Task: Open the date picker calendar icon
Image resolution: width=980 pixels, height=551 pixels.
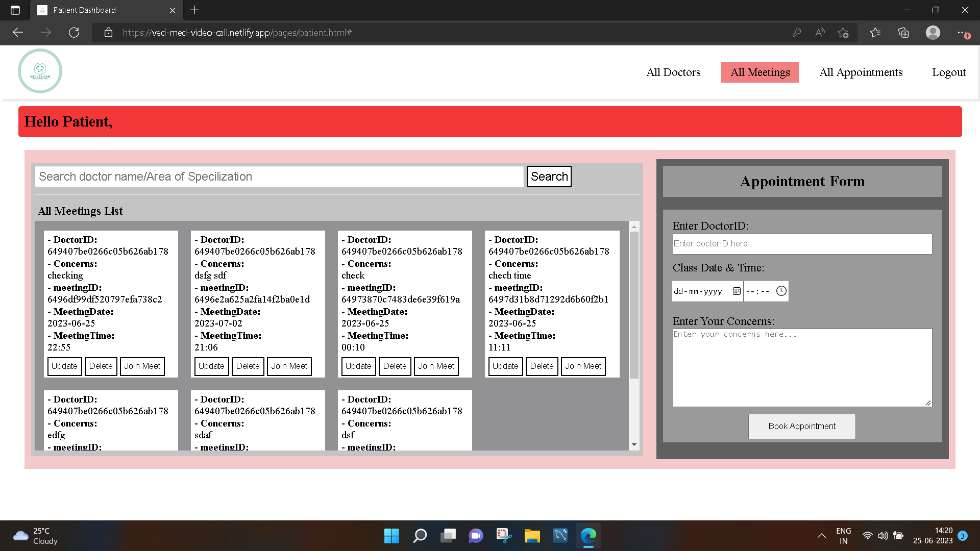Action: coord(737,291)
